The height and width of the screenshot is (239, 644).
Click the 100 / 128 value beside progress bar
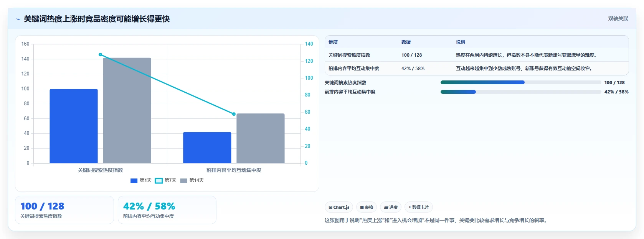point(614,83)
